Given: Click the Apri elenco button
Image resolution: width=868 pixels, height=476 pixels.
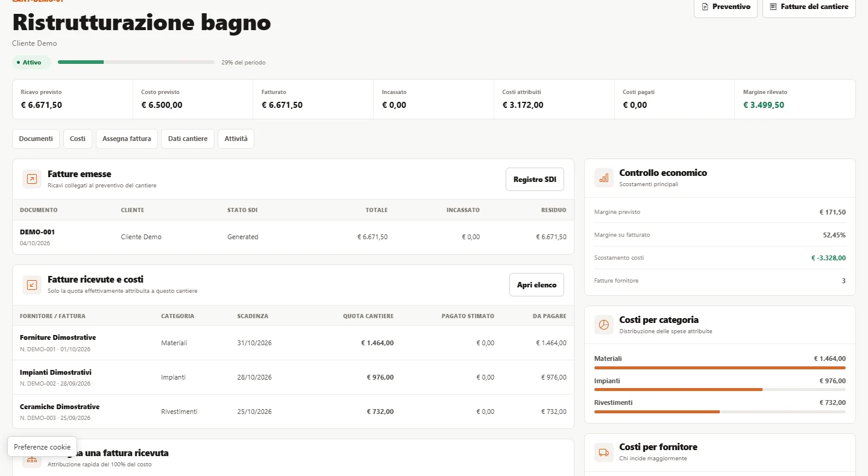Looking at the screenshot, I should click(x=536, y=285).
